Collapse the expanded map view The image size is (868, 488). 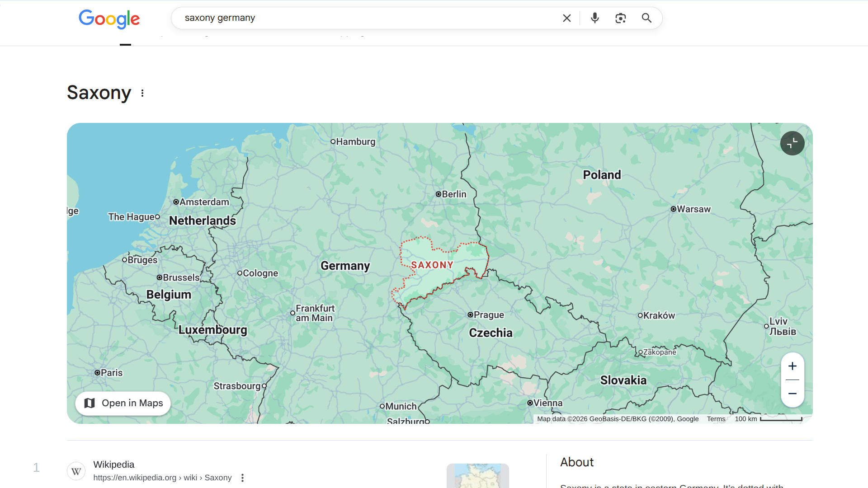pos(792,143)
